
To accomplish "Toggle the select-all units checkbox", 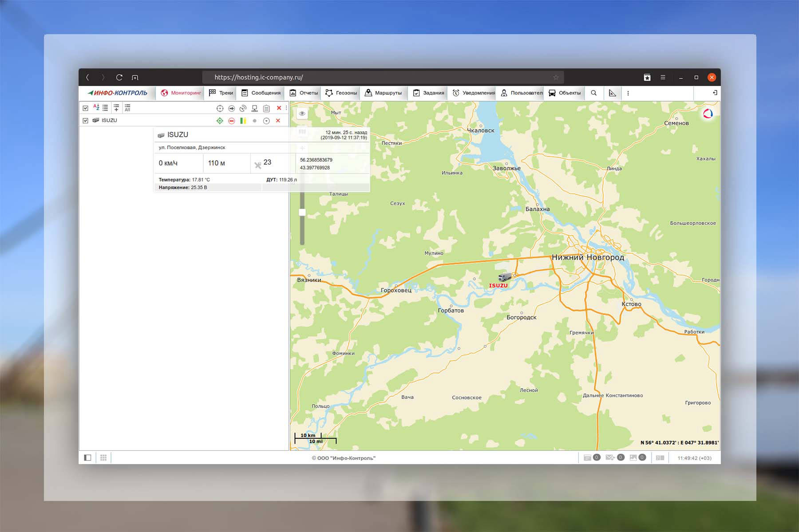I will pos(86,108).
